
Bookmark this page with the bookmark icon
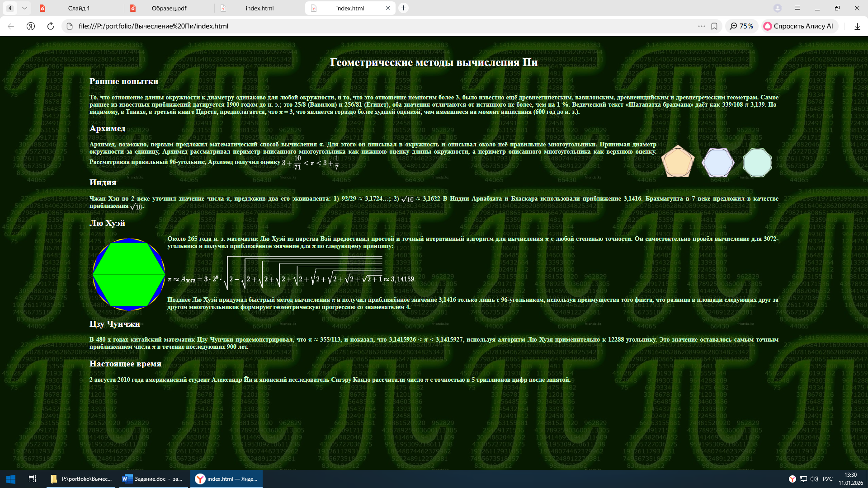click(x=714, y=26)
